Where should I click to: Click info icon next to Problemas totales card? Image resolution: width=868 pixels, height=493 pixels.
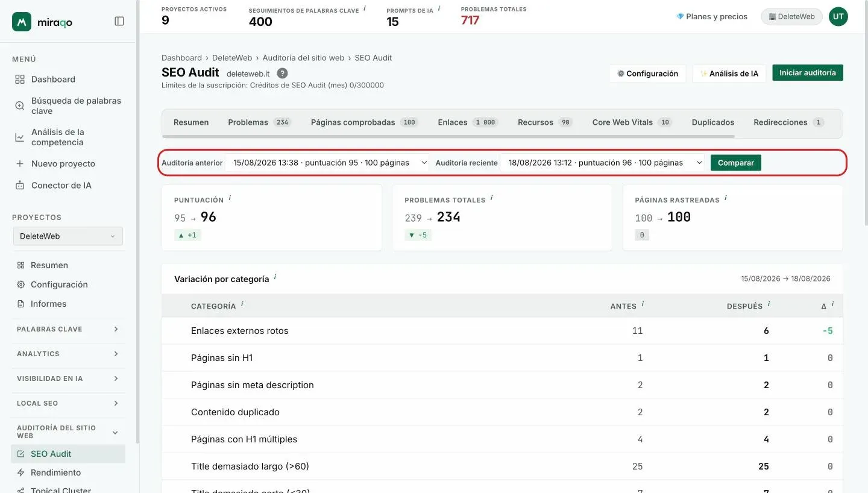[491, 198]
